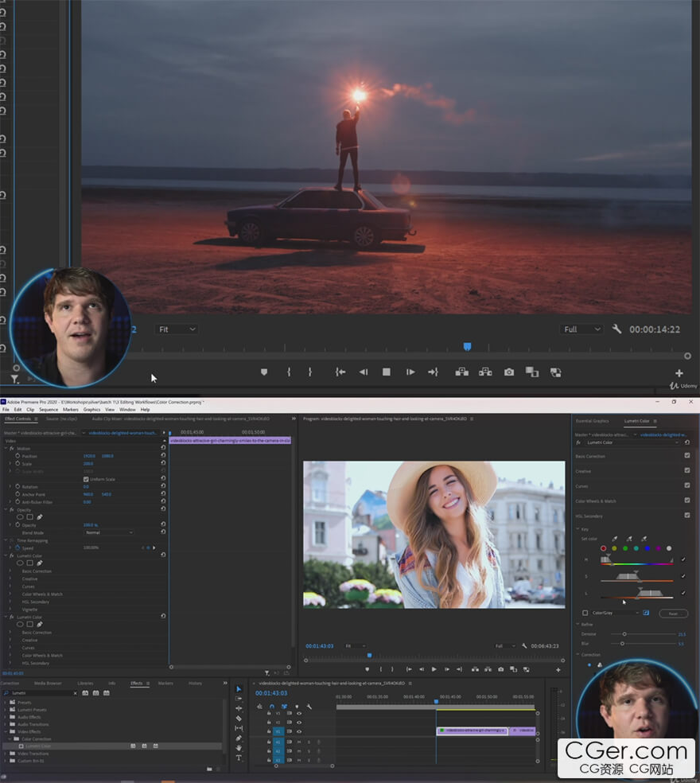This screenshot has height=783, width=700.
Task: Disable the Curves checkbox in Lumetri Color panel
Action: point(687,485)
